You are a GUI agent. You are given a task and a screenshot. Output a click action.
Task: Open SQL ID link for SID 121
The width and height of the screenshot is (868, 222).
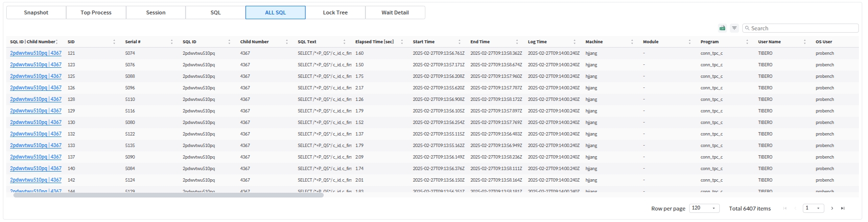coord(35,53)
